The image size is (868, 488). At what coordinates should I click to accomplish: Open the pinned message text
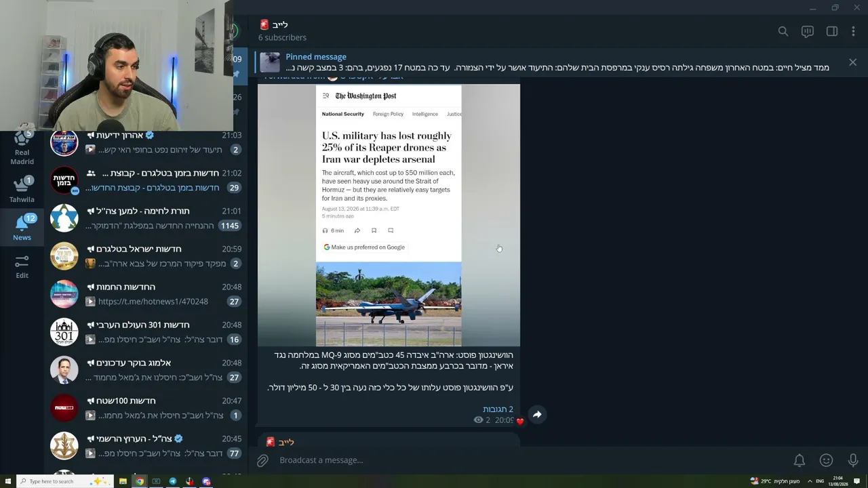tap(557, 68)
